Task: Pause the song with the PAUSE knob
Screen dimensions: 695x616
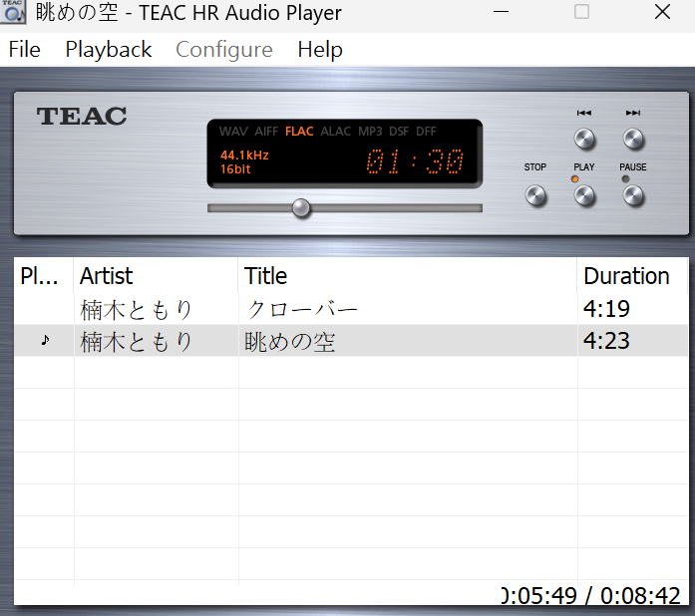Action: coord(633,195)
